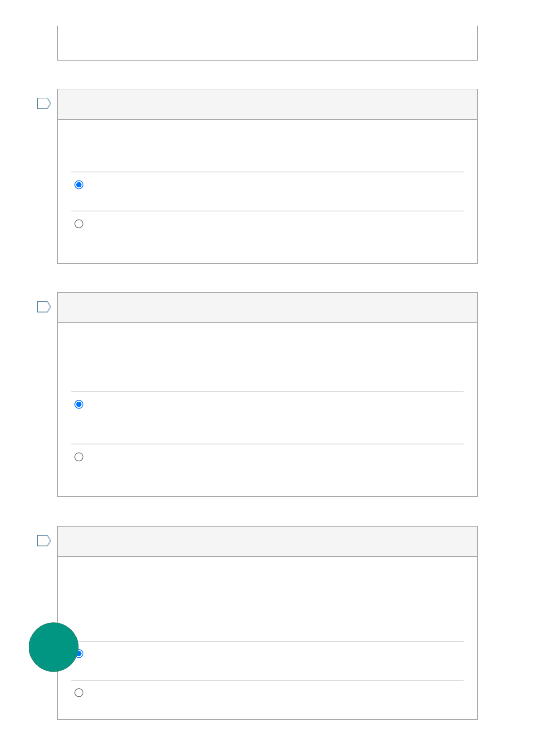The image size is (534, 756).
Task: Click the gray header bar of the upper question
Action: click(267, 105)
